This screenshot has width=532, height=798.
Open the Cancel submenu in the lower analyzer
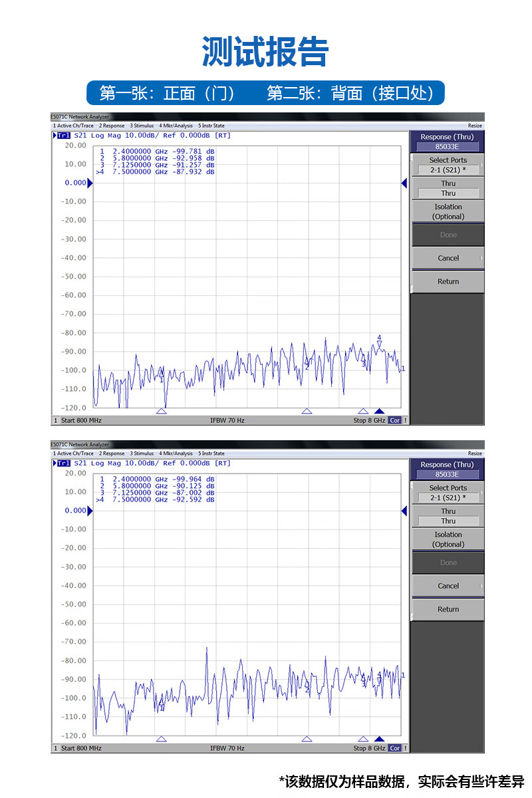[448, 586]
